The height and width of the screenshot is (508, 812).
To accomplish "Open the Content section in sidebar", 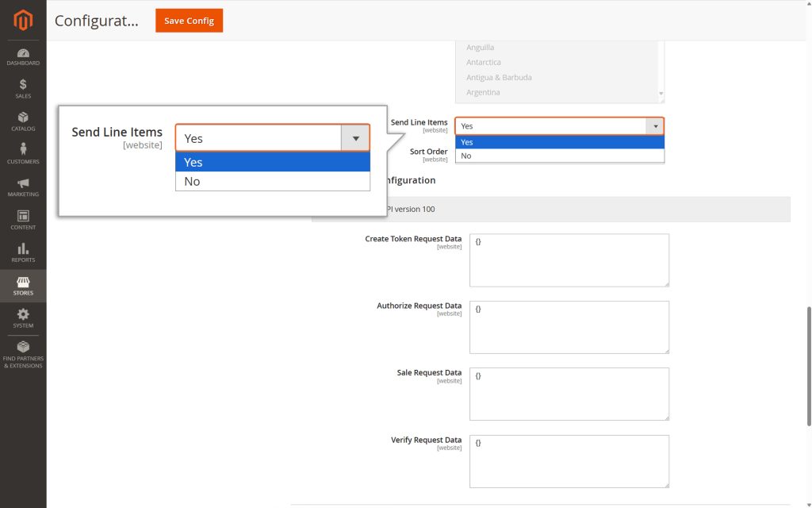I will pos(23,219).
